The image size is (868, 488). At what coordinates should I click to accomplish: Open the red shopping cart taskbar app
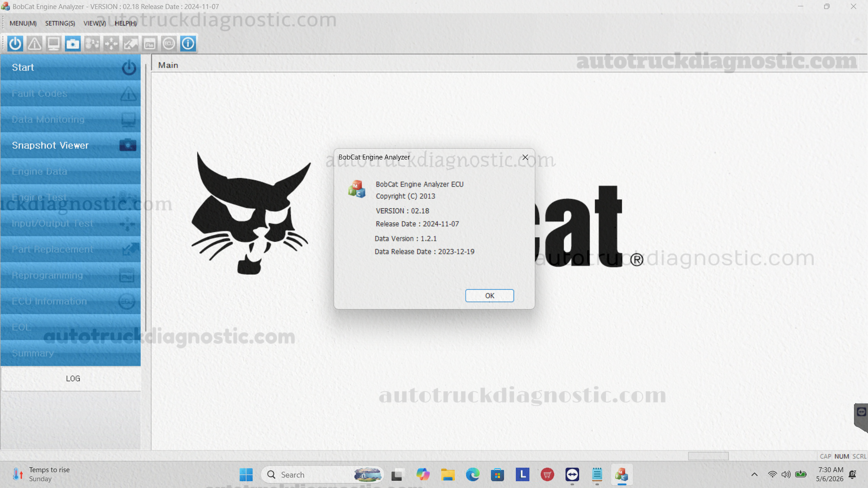click(x=547, y=474)
